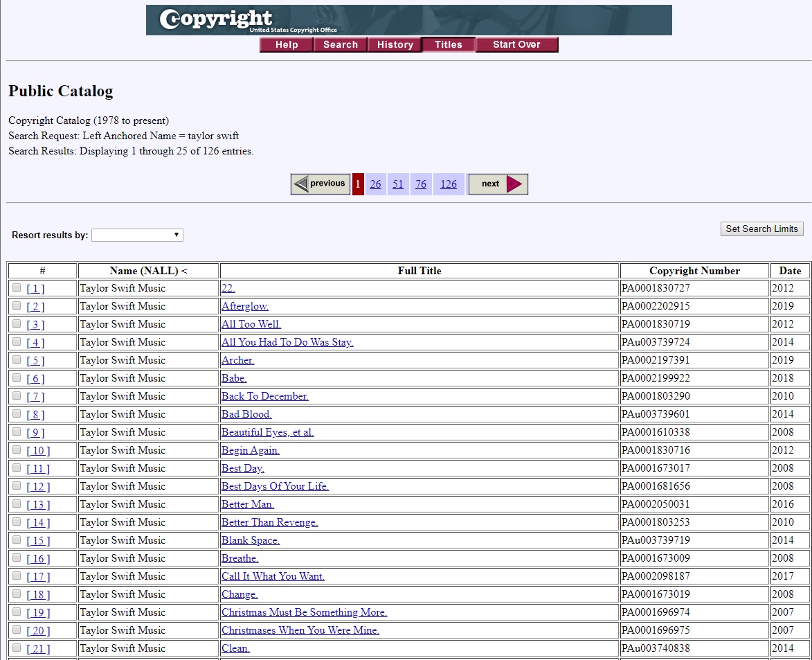Screen dimensions: 812x660
Task: Check the box for Blank Space row
Action: (17, 539)
